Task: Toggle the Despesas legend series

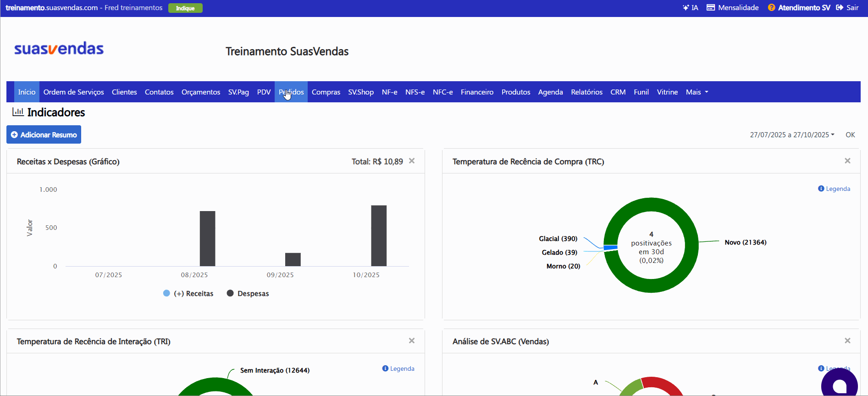Action: point(248,293)
